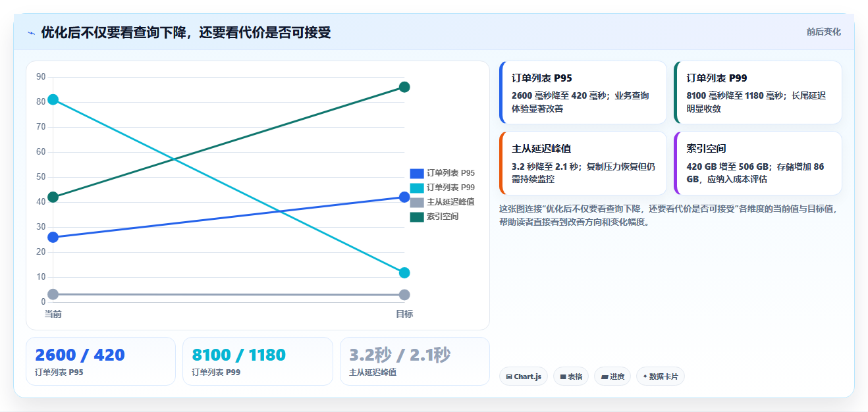
Task: Open the 订单列表 P99 info card title
Action: (717, 78)
